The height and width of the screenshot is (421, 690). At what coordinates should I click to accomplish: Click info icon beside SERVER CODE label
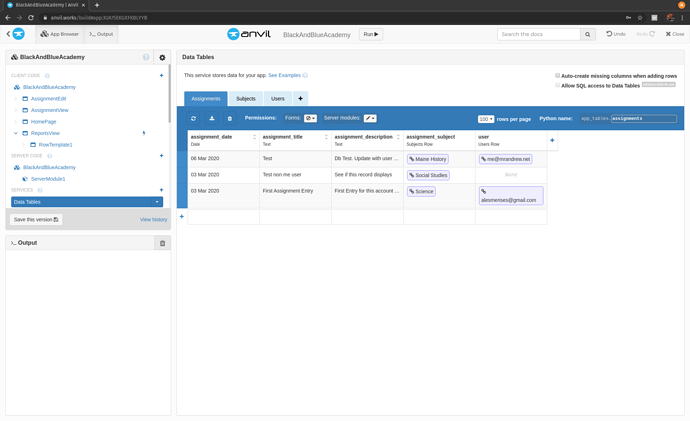click(x=50, y=156)
